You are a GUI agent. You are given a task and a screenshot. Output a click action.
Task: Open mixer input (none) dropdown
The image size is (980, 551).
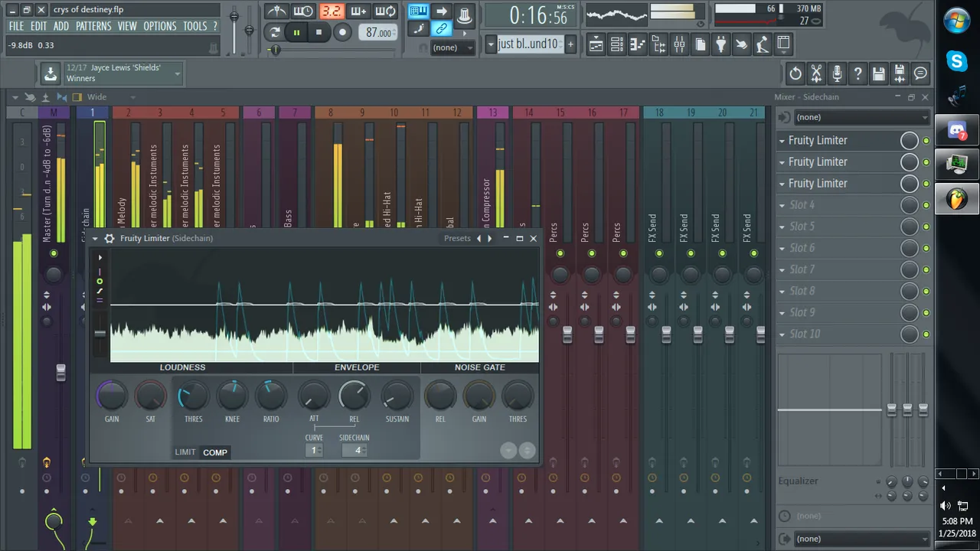click(861, 117)
